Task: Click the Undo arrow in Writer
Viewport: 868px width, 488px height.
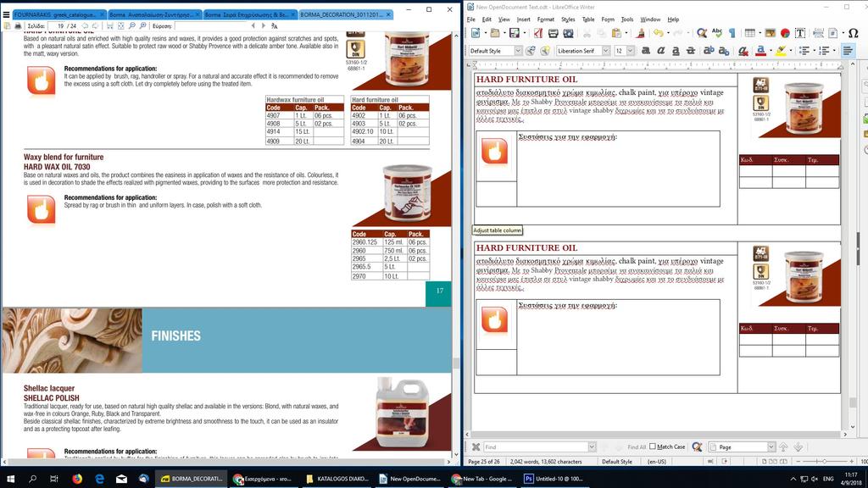Action: 658,34
